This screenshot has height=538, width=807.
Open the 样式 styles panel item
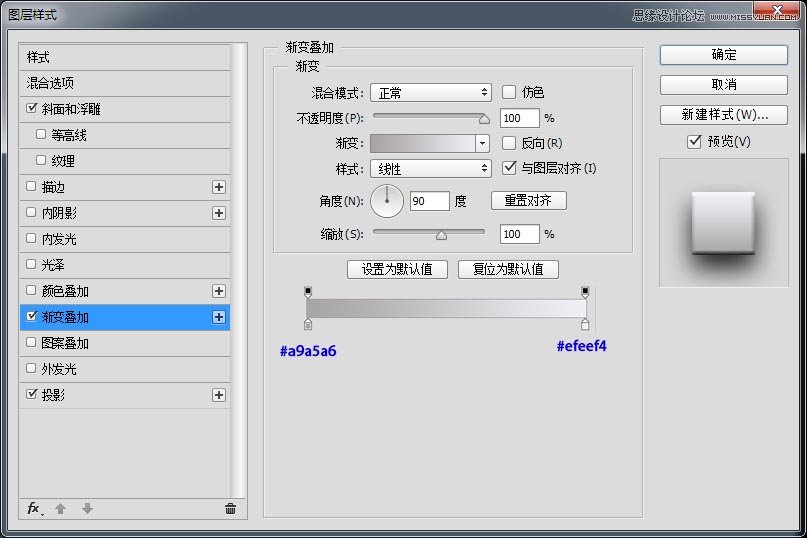pos(125,57)
